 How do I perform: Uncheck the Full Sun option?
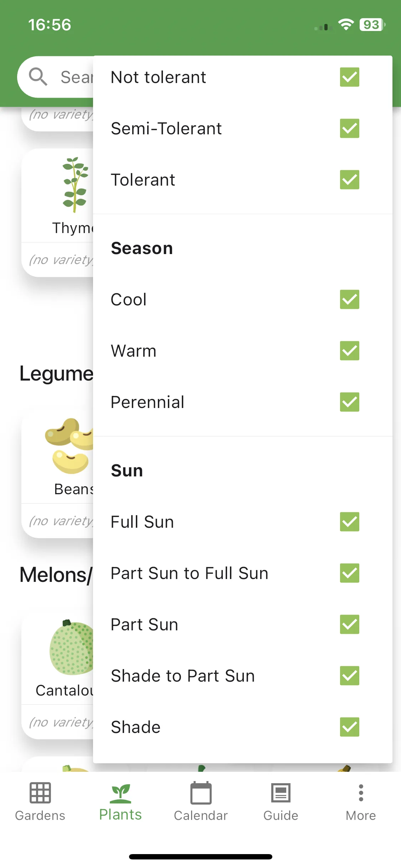349,522
